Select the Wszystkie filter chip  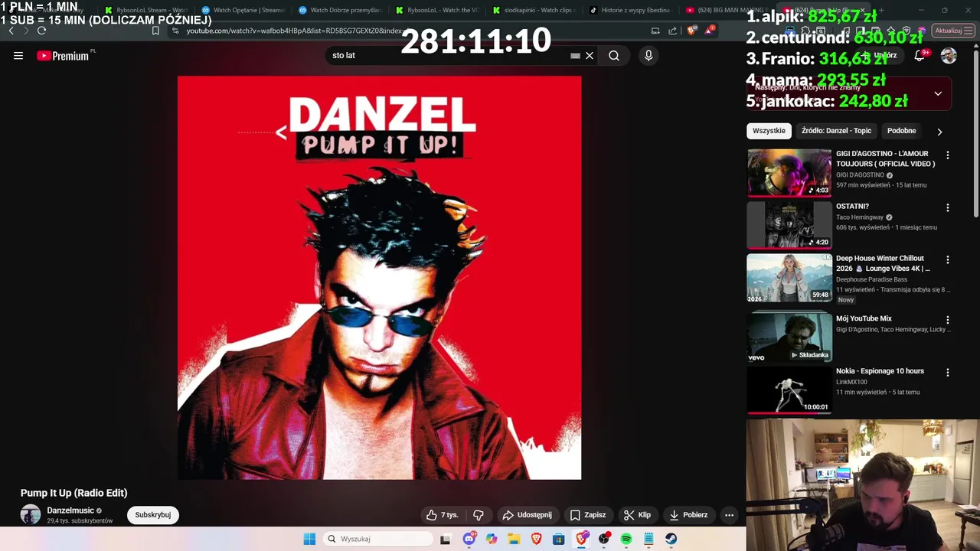(x=769, y=131)
